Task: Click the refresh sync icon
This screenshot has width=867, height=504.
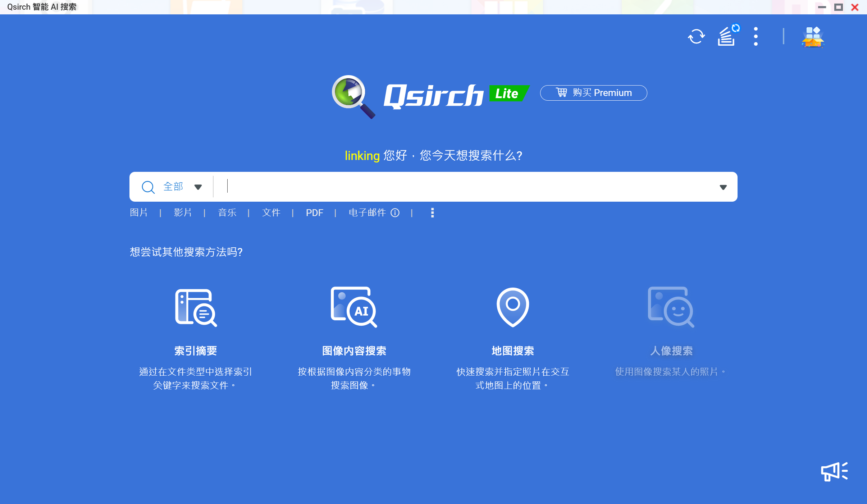Action: click(x=696, y=36)
